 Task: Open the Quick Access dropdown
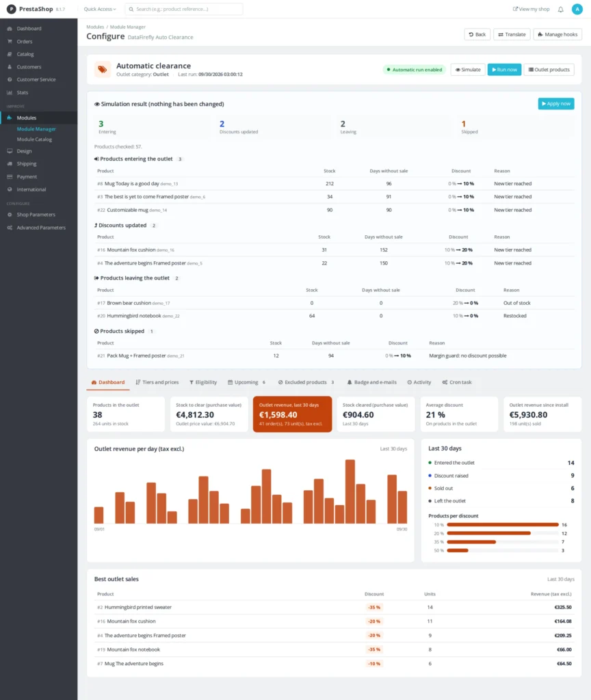tap(100, 9)
